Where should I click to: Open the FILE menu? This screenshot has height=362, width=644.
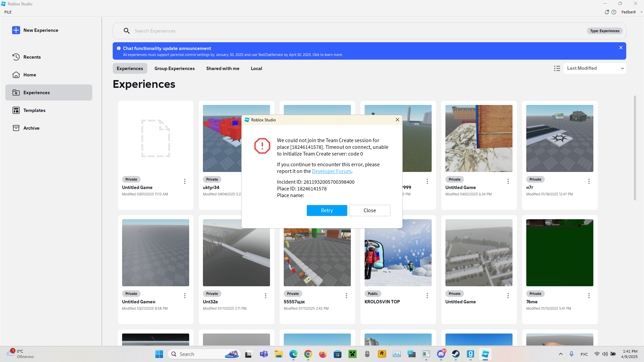pyautogui.click(x=8, y=12)
